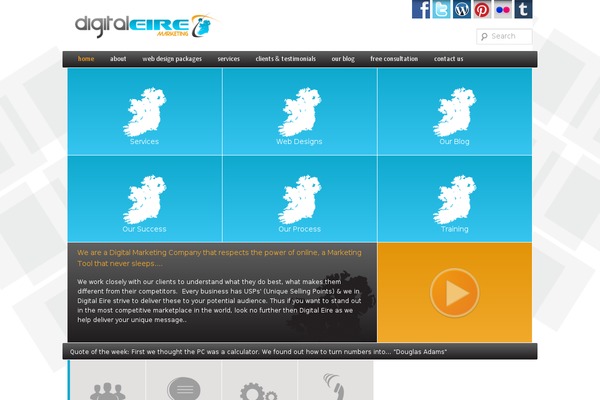Open the Facebook social icon
Viewport: 600px width, 400px height.
tap(421, 9)
